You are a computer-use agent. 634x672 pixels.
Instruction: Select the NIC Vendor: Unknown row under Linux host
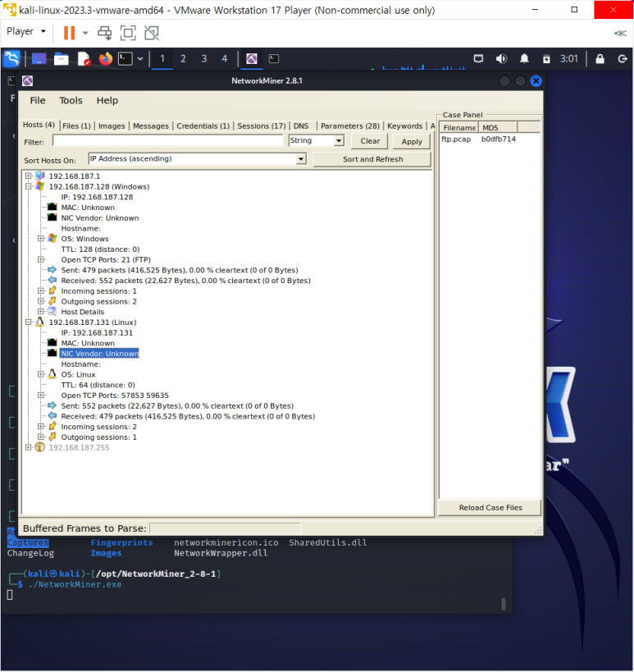click(100, 354)
